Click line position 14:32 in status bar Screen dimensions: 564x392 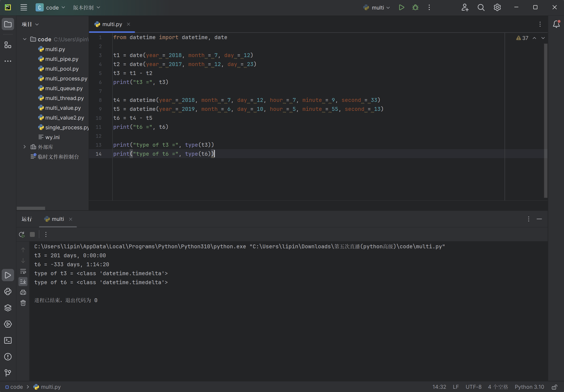coord(439,387)
